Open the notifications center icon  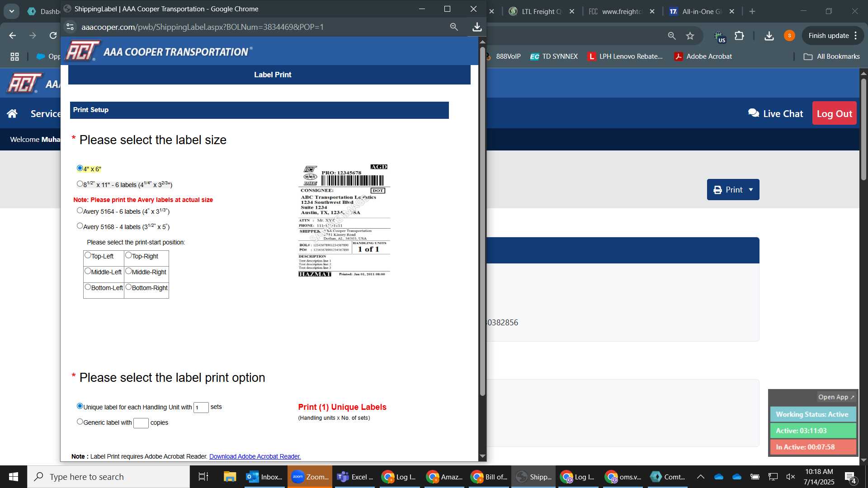pos(850,477)
